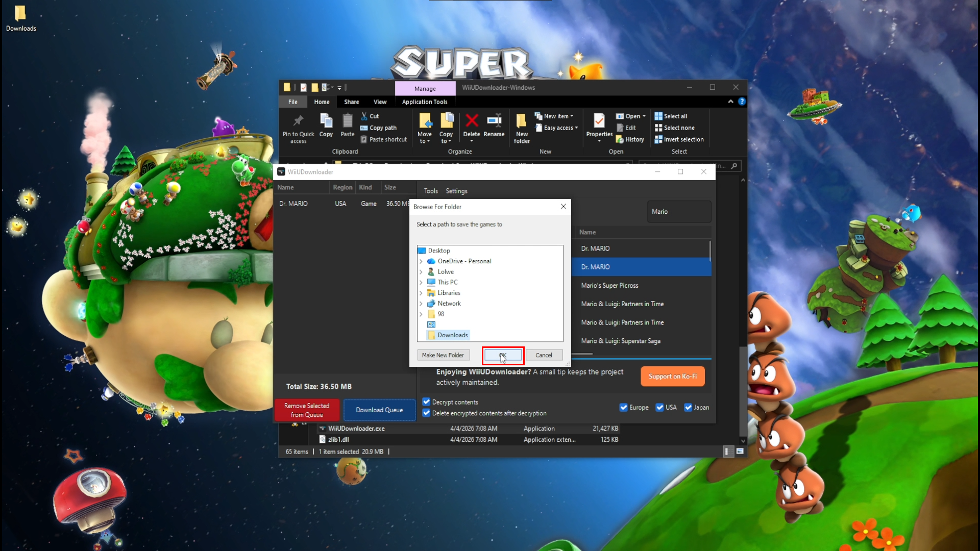Click the Support on Ko-Fi button
Image resolution: width=980 pixels, height=551 pixels.
point(672,376)
